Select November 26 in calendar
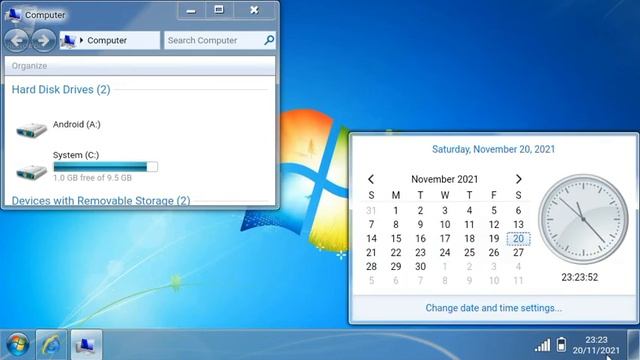 tap(494, 253)
